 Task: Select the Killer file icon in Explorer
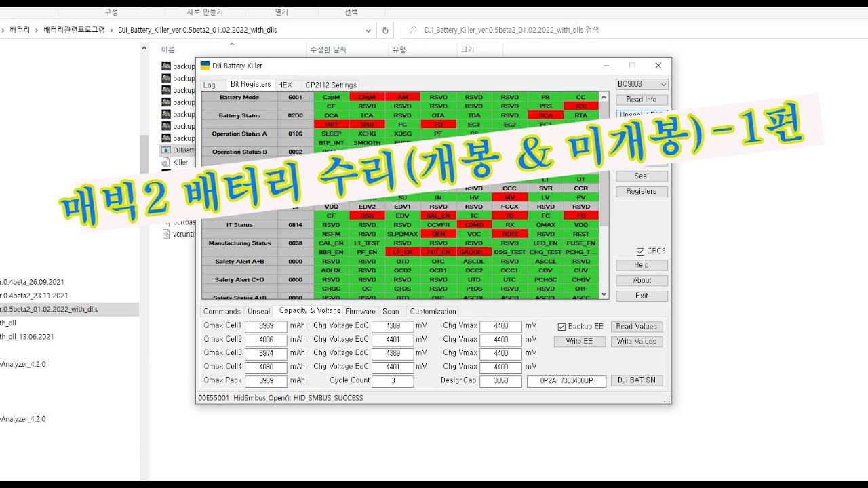coord(166,162)
